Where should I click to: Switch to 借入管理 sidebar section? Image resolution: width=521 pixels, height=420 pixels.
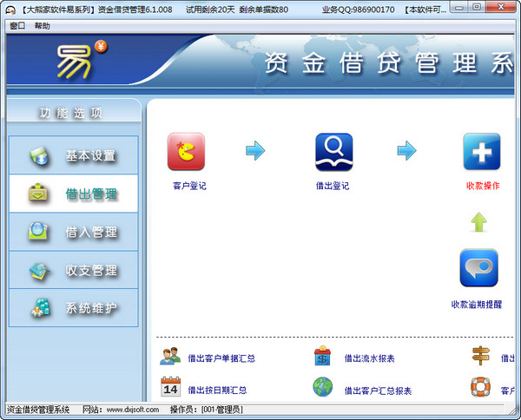pyautogui.click(x=74, y=232)
